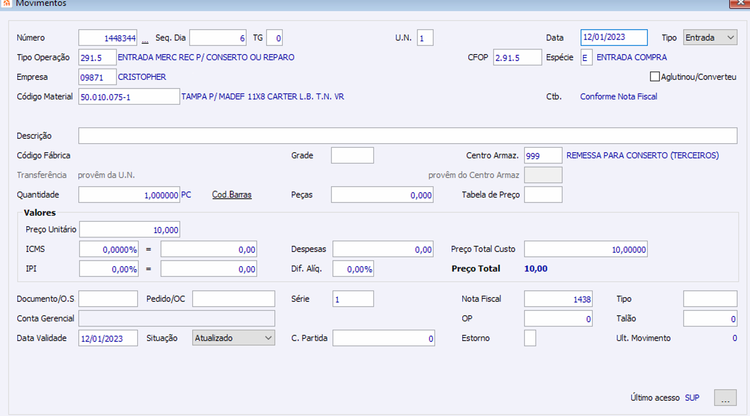The height and width of the screenshot is (416, 750).
Task: Edit the Dif. Alíq. field
Action: pyautogui.click(x=353, y=269)
